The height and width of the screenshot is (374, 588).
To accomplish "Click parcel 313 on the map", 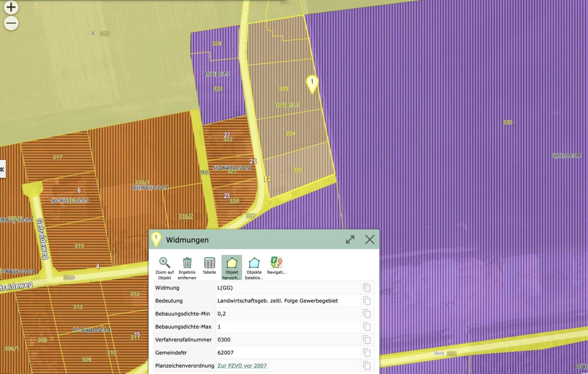I will pos(78,307).
